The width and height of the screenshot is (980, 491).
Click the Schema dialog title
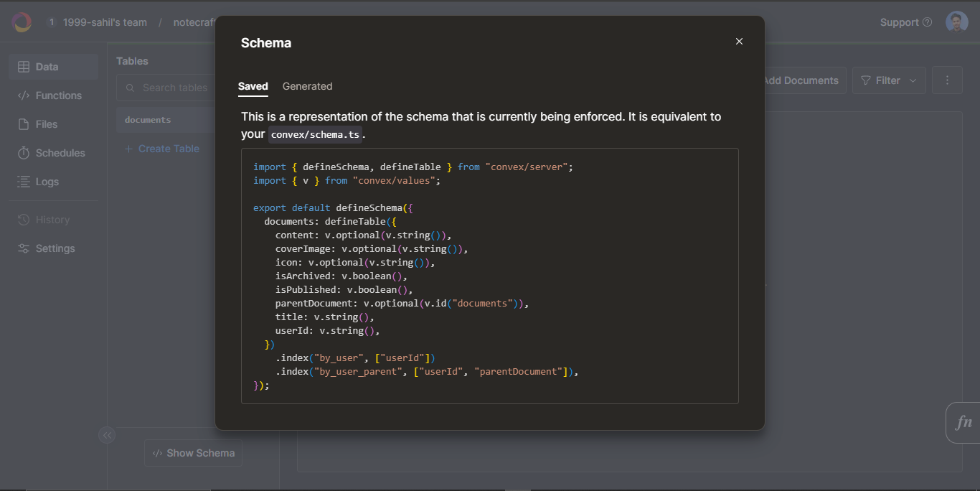click(x=266, y=43)
